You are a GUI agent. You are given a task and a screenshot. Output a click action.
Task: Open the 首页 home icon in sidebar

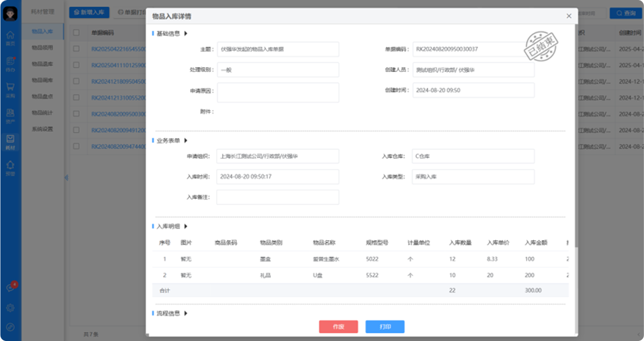coord(10,38)
